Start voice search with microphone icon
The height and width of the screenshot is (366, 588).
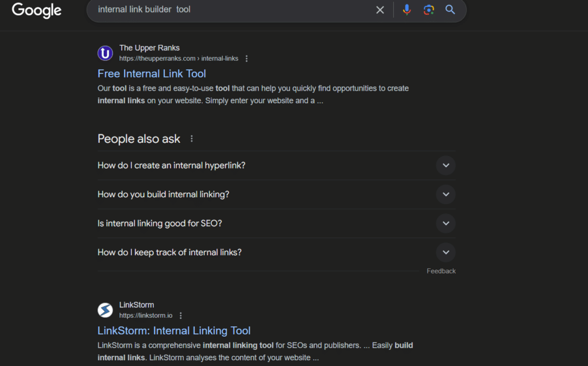click(407, 10)
